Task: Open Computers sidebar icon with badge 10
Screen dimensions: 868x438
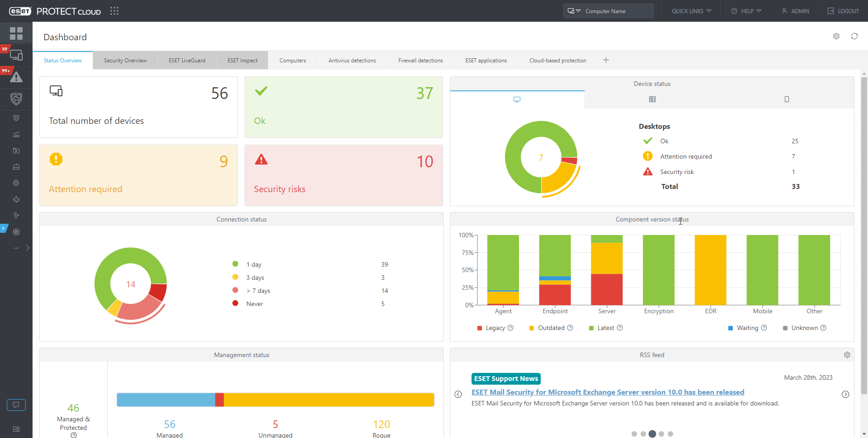Action: [x=16, y=55]
